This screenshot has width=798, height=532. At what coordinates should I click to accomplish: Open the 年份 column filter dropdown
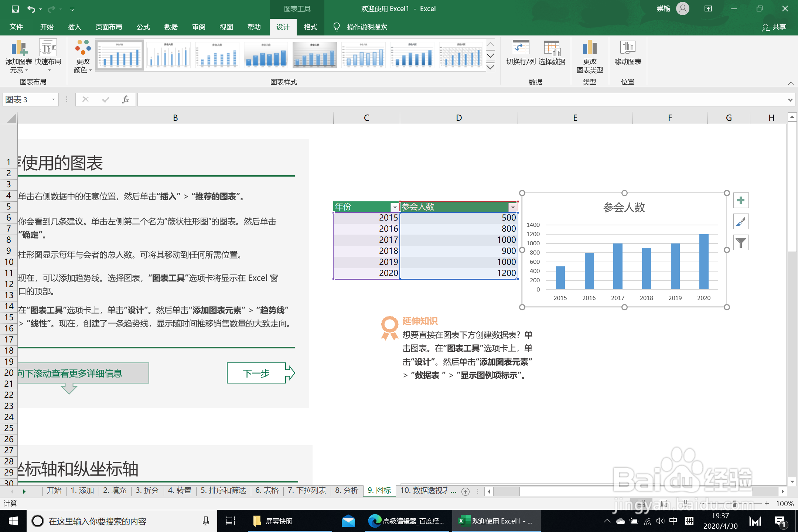[x=395, y=207]
